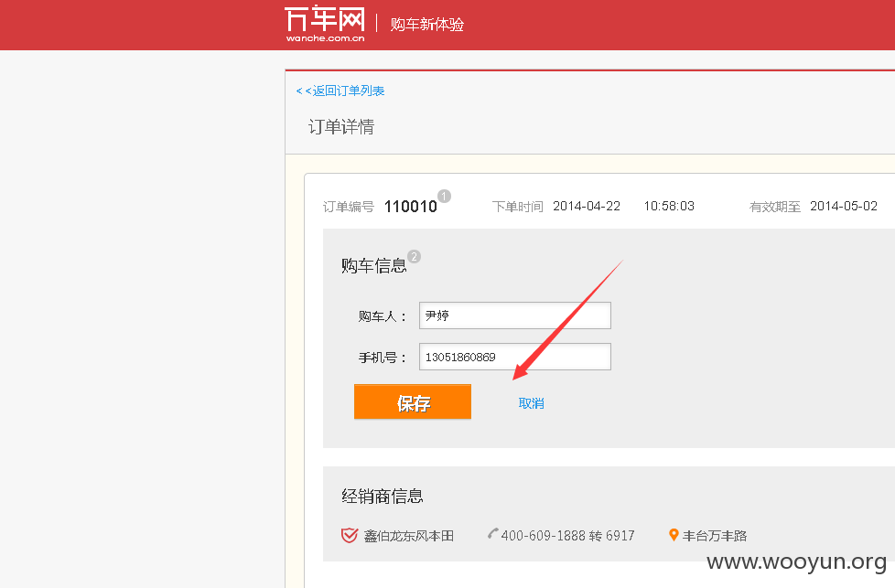
Task: Select the phone icon next to 400-609-1888
Action: [492, 534]
